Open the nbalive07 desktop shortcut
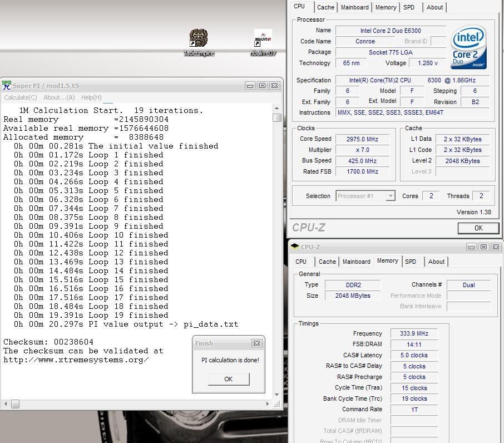Viewport: 504px width, 443px height. (x=263, y=42)
